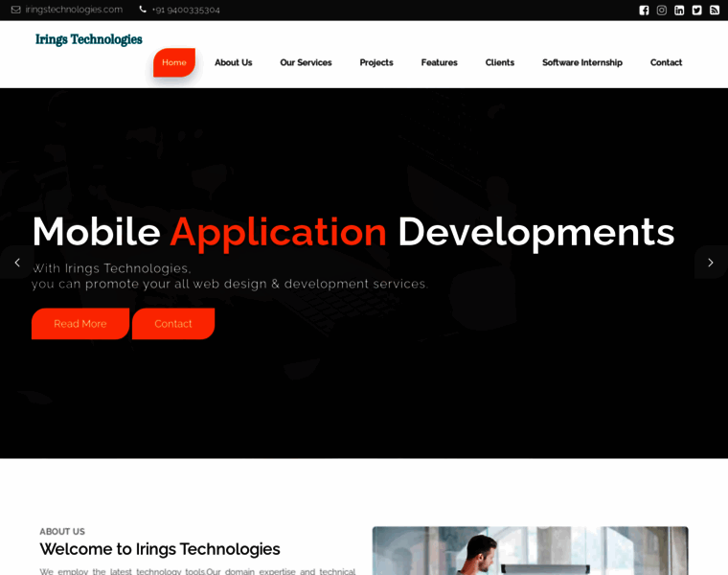Image resolution: width=728 pixels, height=575 pixels.
Task: Click the Read More hero button
Action: (x=80, y=324)
